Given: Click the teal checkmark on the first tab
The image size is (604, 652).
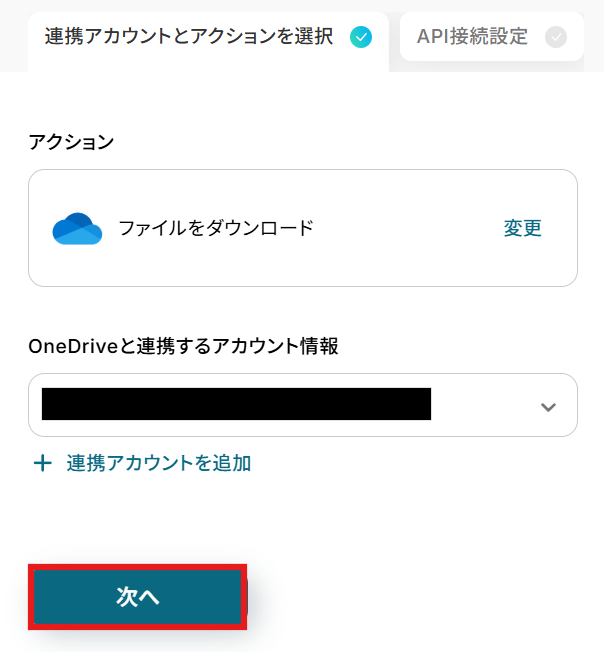Looking at the screenshot, I should [x=361, y=37].
